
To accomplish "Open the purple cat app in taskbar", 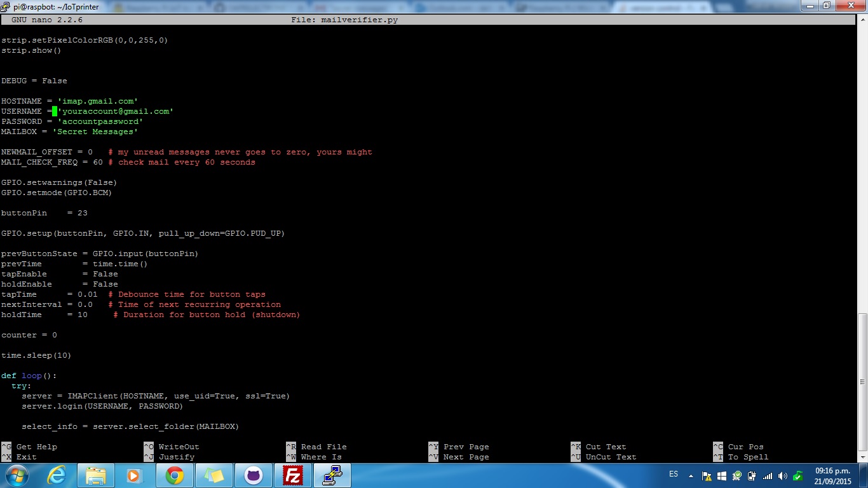I will pyautogui.click(x=253, y=475).
